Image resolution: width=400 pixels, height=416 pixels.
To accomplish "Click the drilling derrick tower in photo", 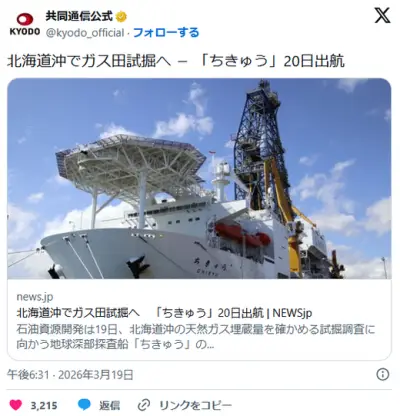I will (259, 140).
